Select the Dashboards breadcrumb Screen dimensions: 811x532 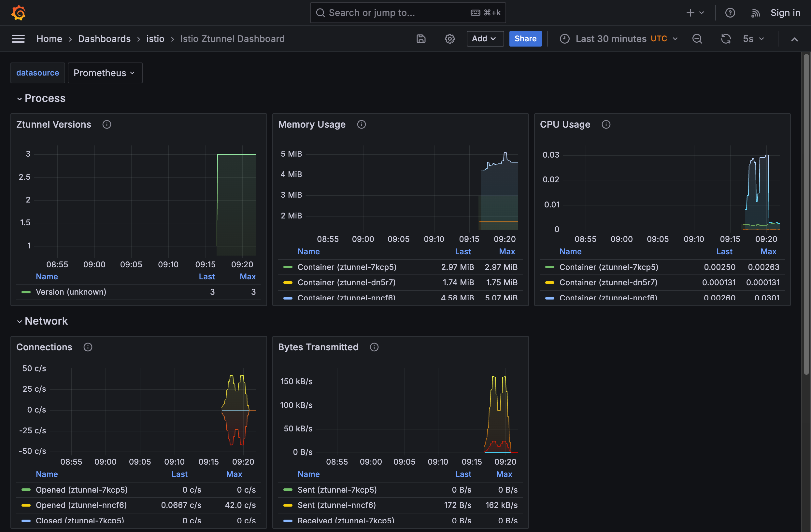(x=104, y=39)
